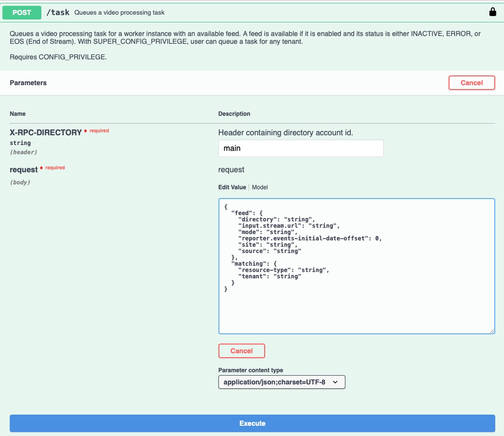Screen dimensions: 504x436
Task: Click the empty area inside request body editor
Action: pos(357,311)
